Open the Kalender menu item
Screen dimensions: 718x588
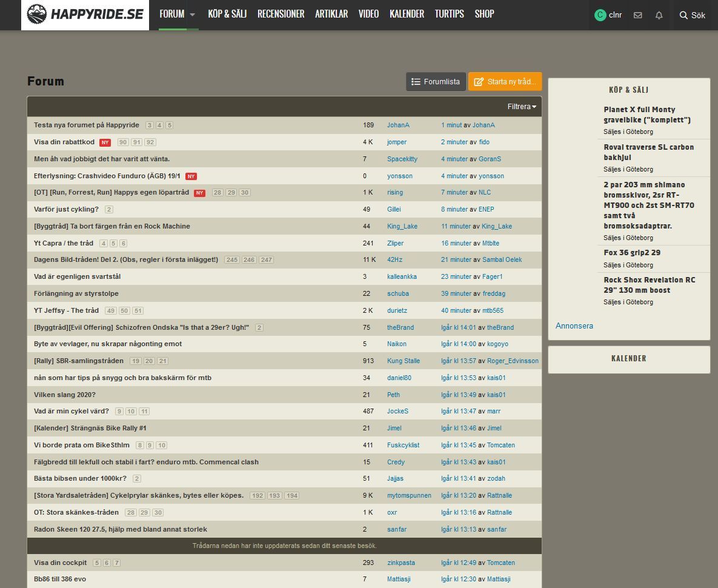click(x=407, y=14)
